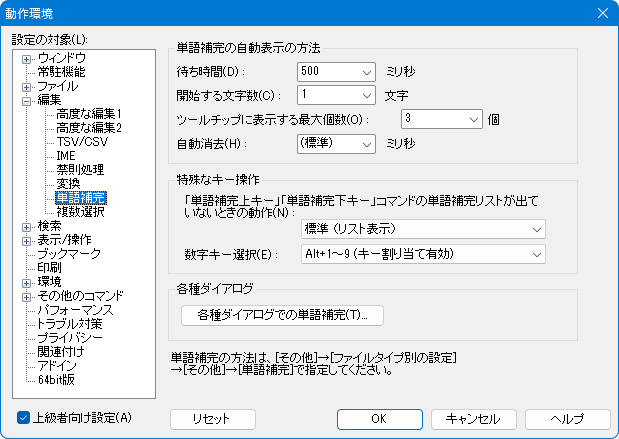The width and height of the screenshot is (619, 439).
Task: Expand the ウィンドウ tree node
Action: [x=27, y=58]
